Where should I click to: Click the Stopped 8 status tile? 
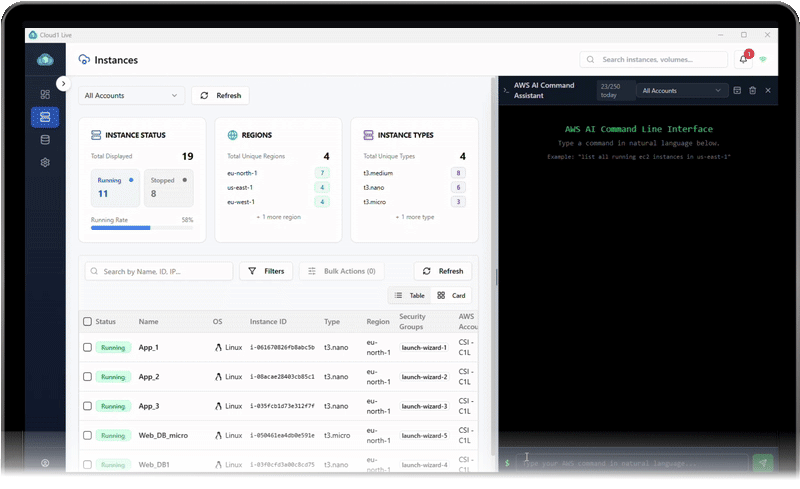tap(169, 188)
